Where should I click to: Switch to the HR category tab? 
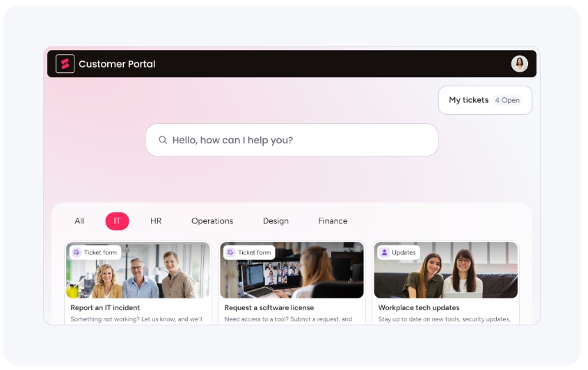point(156,221)
